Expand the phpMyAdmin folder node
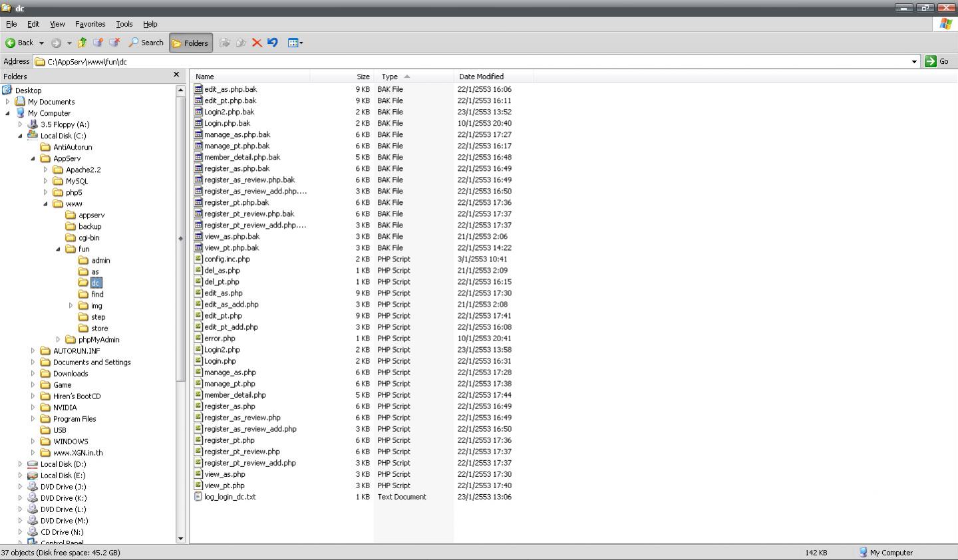Image resolution: width=958 pixels, height=560 pixels. pyautogui.click(x=58, y=339)
